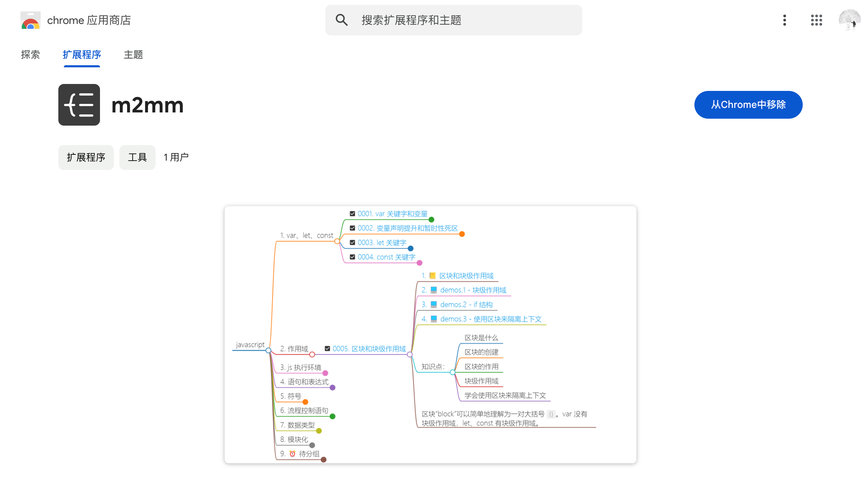Click the account profile avatar

[849, 20]
